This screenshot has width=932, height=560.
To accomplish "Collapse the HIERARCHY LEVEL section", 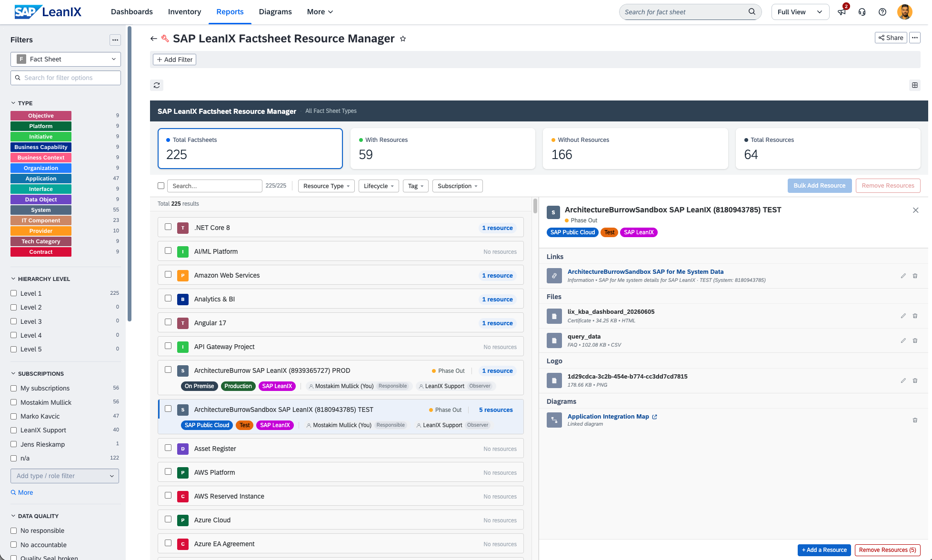I will [40, 279].
